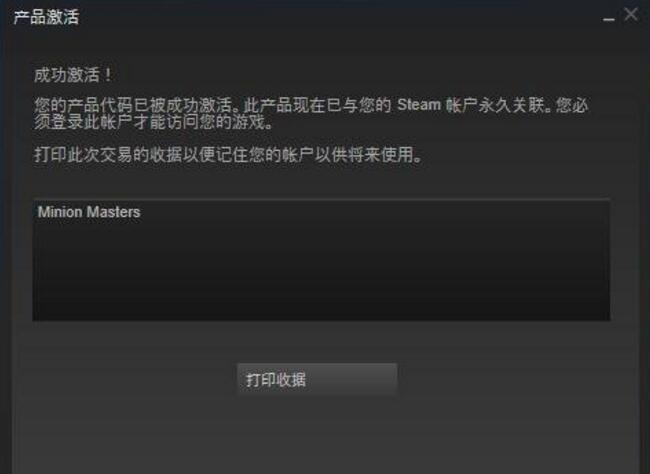Click the 成功激活！ heading text
The image size is (650, 474).
tap(73, 75)
